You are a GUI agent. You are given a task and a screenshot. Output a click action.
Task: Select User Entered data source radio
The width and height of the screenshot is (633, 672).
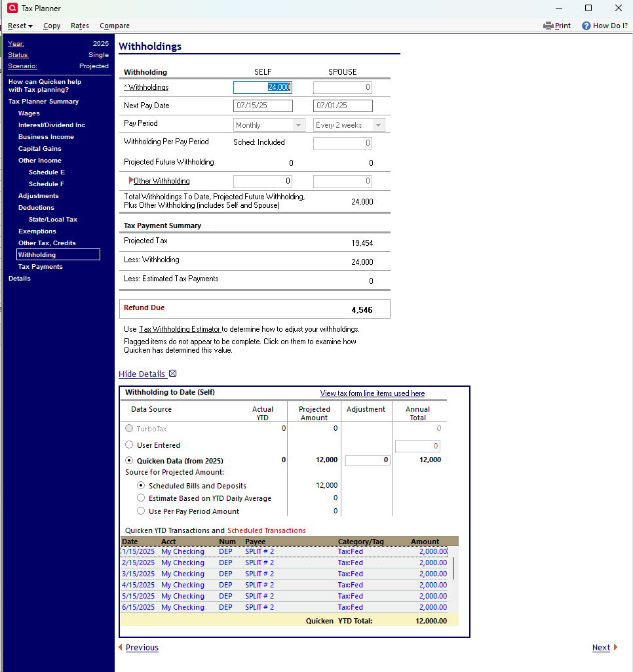pyautogui.click(x=129, y=445)
